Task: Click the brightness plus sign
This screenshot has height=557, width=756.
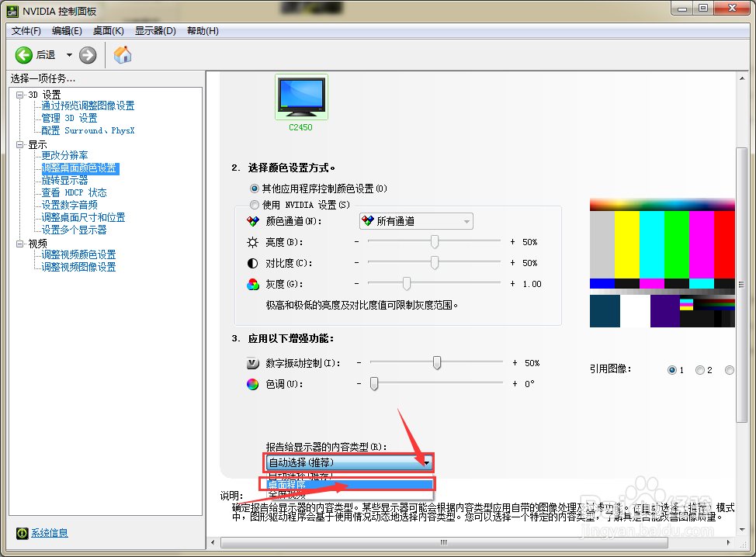Action: [x=512, y=242]
